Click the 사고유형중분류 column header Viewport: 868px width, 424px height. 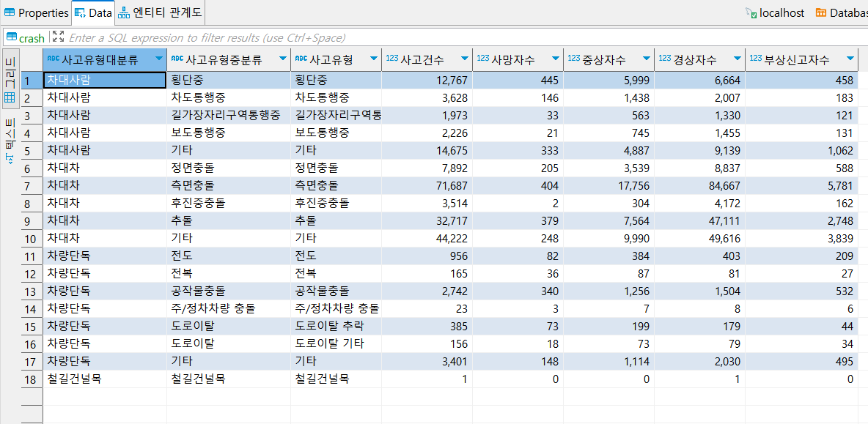229,59
